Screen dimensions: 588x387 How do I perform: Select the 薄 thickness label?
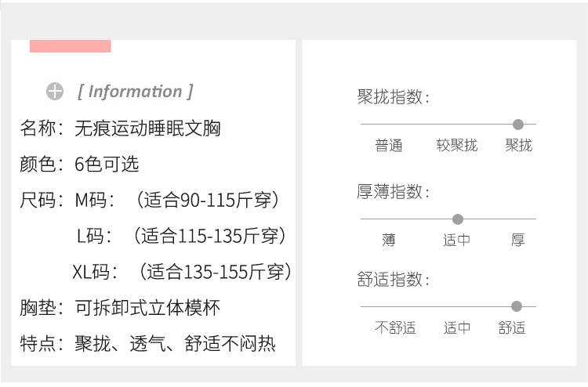(389, 241)
